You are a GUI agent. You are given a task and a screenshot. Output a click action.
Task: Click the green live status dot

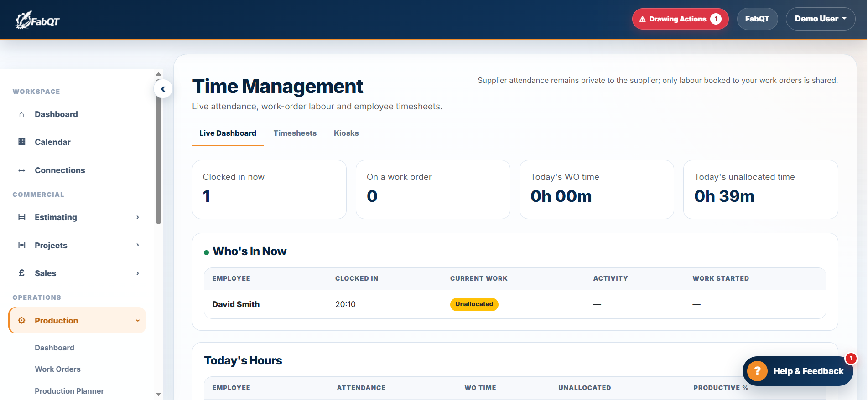(x=206, y=252)
